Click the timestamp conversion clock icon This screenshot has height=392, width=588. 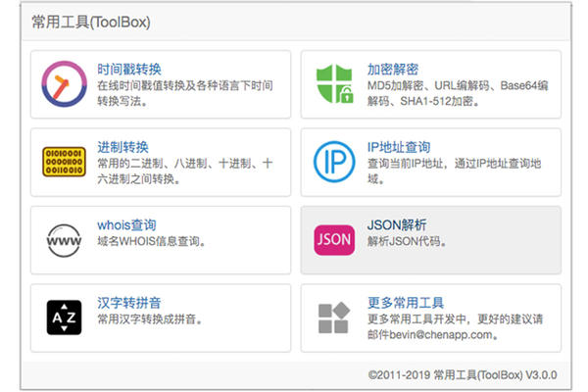[x=65, y=83]
